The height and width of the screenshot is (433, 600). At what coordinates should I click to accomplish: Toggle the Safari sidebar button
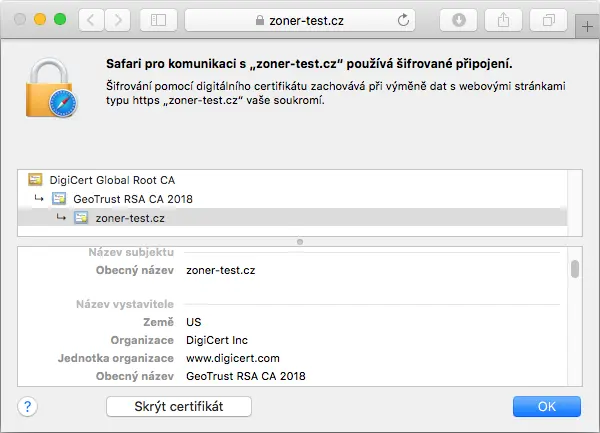click(x=158, y=20)
